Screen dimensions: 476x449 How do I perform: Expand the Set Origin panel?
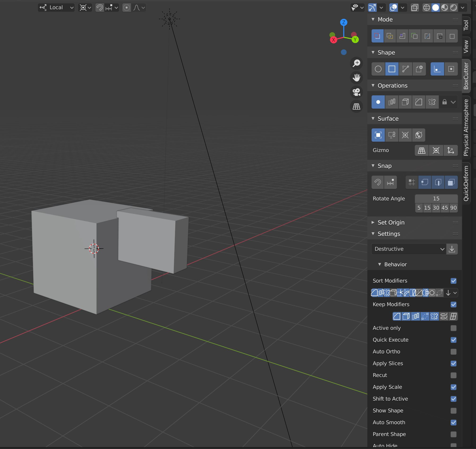tap(373, 222)
